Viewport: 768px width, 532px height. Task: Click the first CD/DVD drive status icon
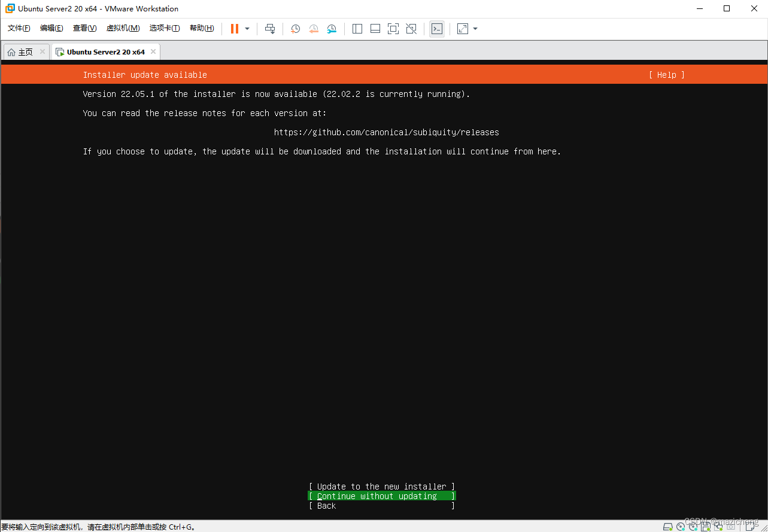tap(681, 527)
